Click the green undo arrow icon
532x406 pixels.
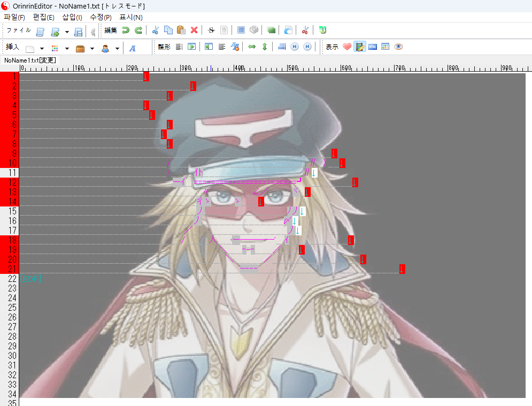pos(126,30)
